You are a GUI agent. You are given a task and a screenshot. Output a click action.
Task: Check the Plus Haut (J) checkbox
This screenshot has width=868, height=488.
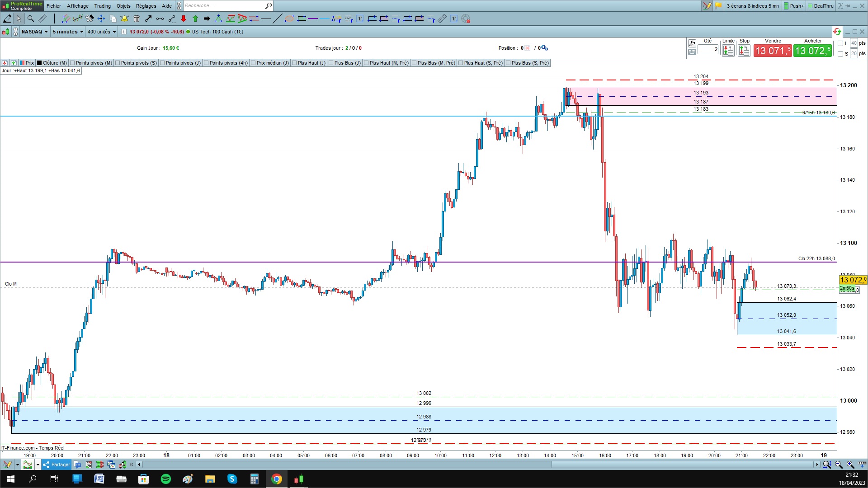click(294, 63)
